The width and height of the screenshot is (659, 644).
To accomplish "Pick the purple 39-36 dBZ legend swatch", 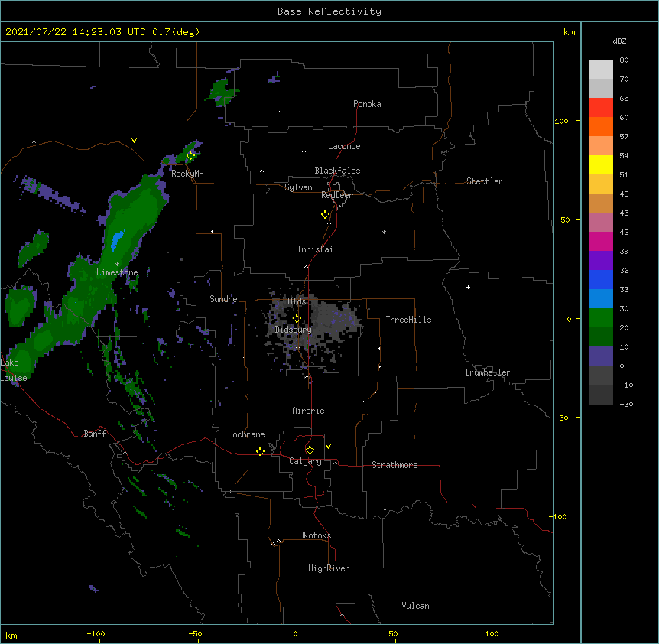I will (x=601, y=260).
